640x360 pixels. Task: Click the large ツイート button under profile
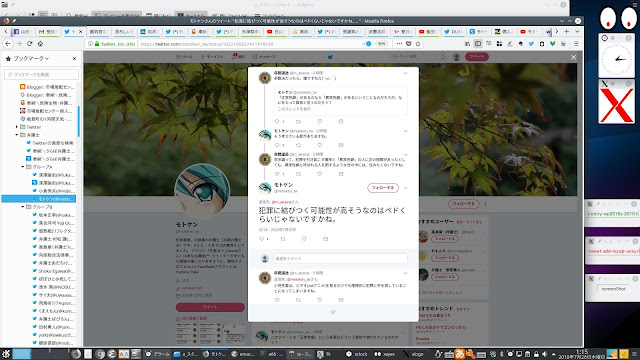(210, 307)
